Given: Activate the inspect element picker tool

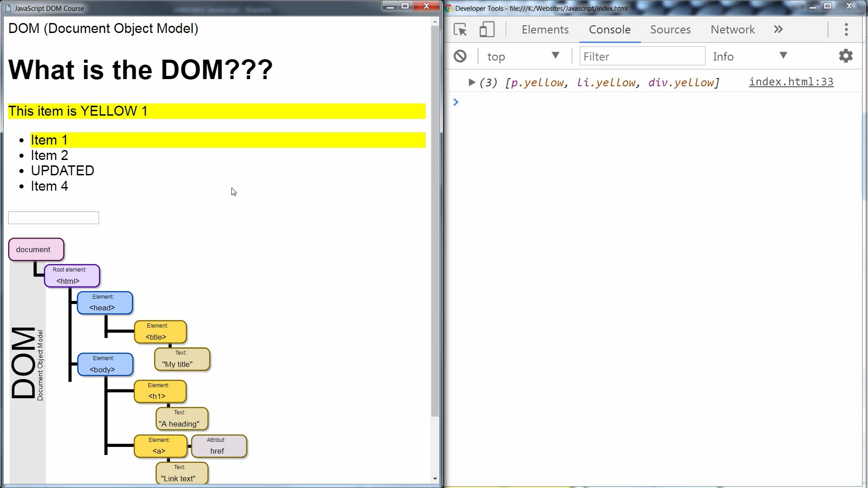Looking at the screenshot, I should pyautogui.click(x=460, y=30).
